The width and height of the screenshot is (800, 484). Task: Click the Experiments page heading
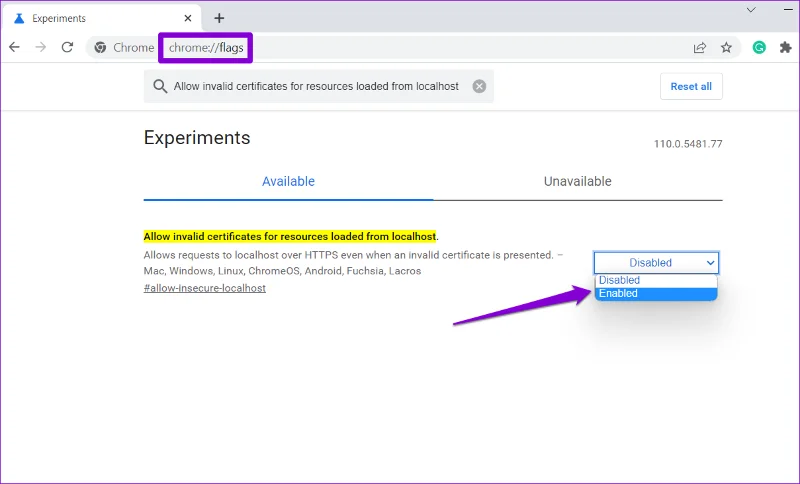[x=197, y=138]
